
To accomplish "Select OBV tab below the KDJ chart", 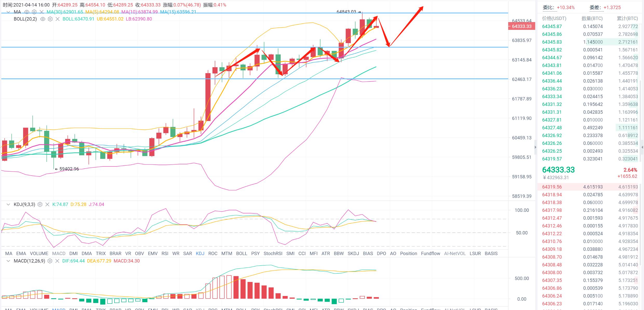I will pyautogui.click(x=139, y=253).
